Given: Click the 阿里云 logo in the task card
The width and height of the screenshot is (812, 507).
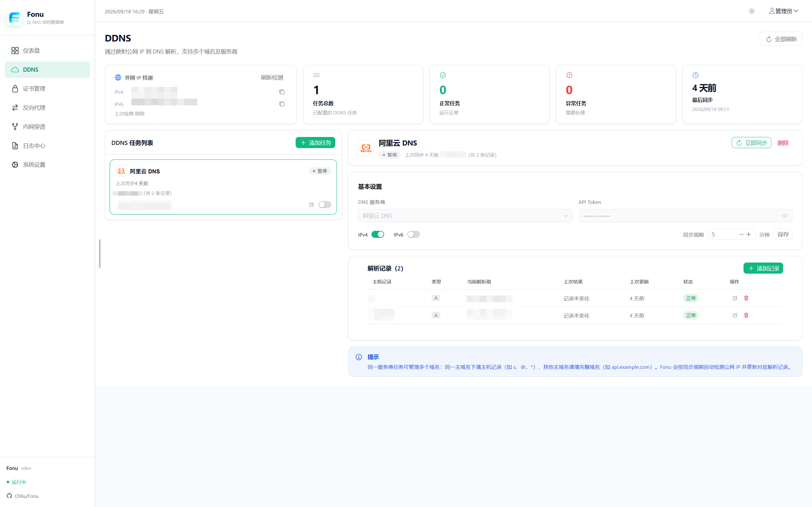Looking at the screenshot, I should [x=121, y=171].
